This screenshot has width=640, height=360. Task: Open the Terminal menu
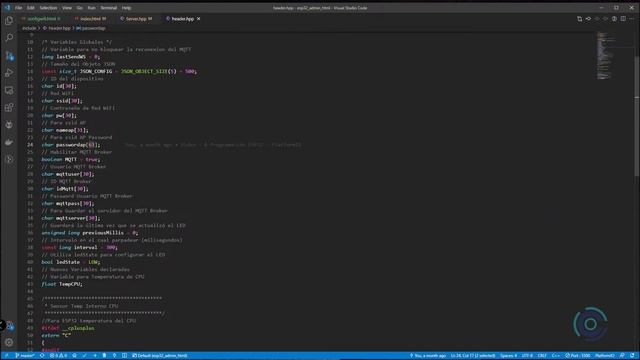[109, 8]
